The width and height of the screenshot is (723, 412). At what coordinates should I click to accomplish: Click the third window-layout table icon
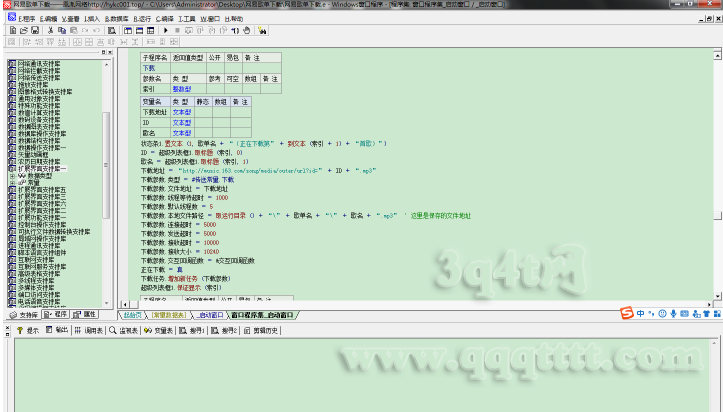tap(151, 30)
